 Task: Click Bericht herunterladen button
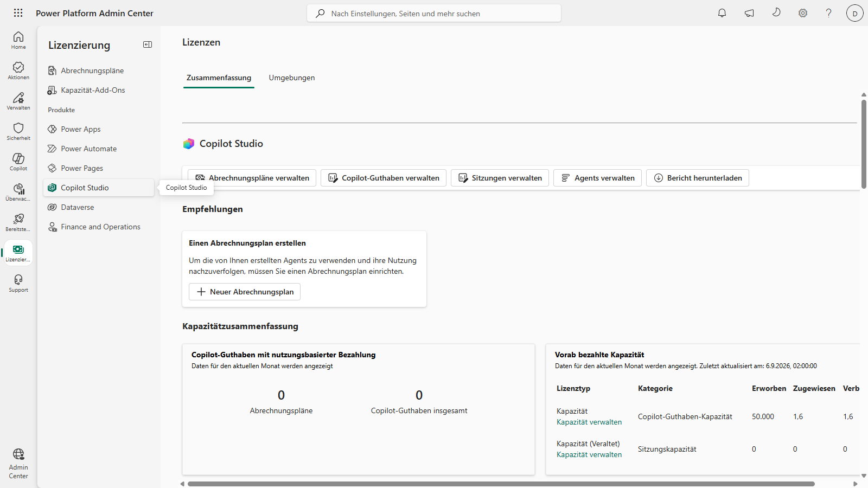click(698, 178)
